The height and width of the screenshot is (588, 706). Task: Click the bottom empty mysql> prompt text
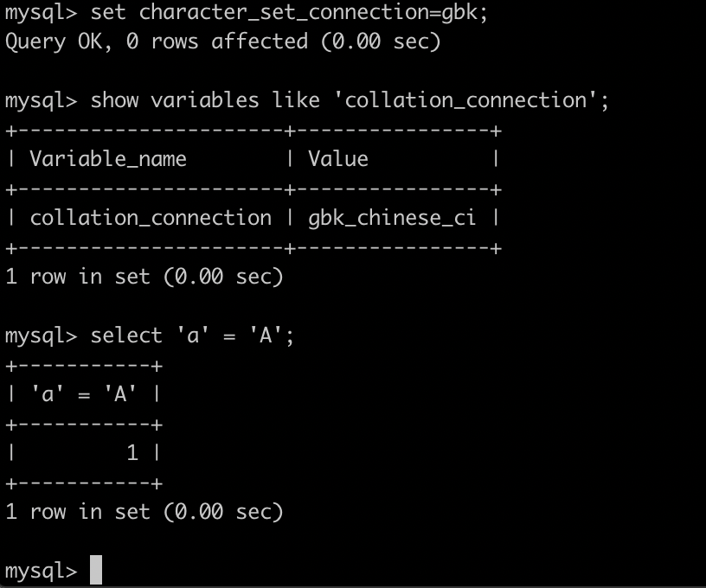[41, 571]
